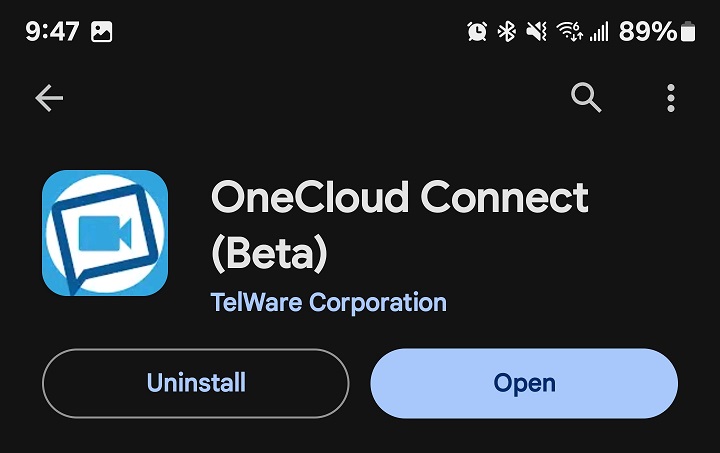Open the search magnifier icon
The width and height of the screenshot is (720, 453).
[x=586, y=97]
